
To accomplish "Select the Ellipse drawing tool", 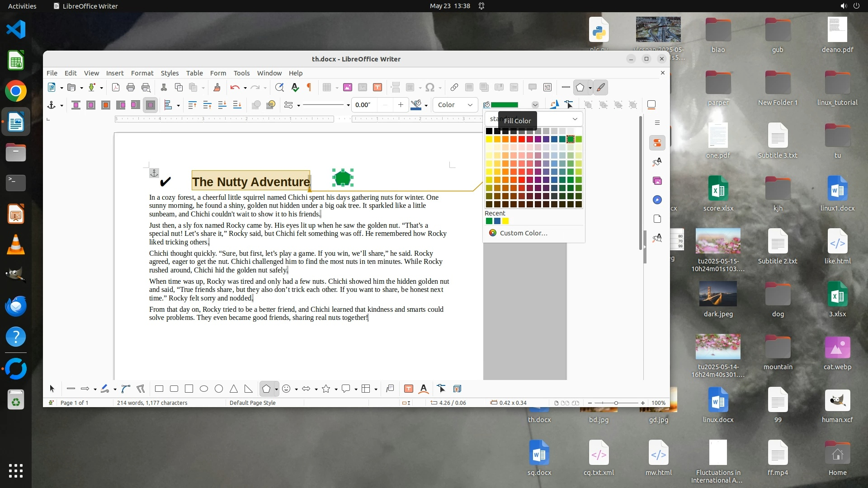I will coord(204,389).
